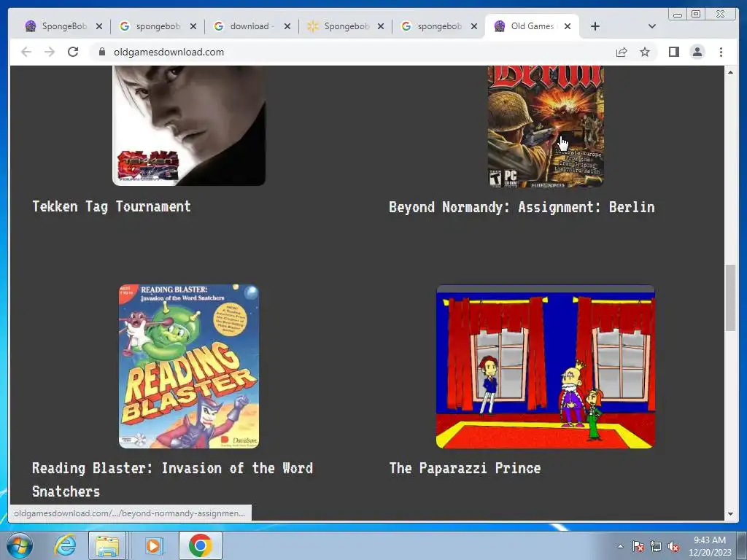Switch to the second tab, Google spongebob

click(150, 26)
